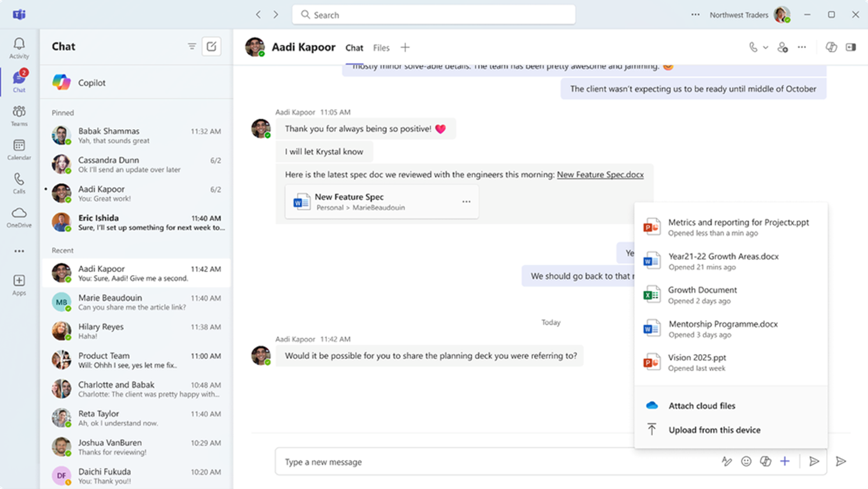
Task: Open OneDrive from the left rail
Action: (x=19, y=217)
